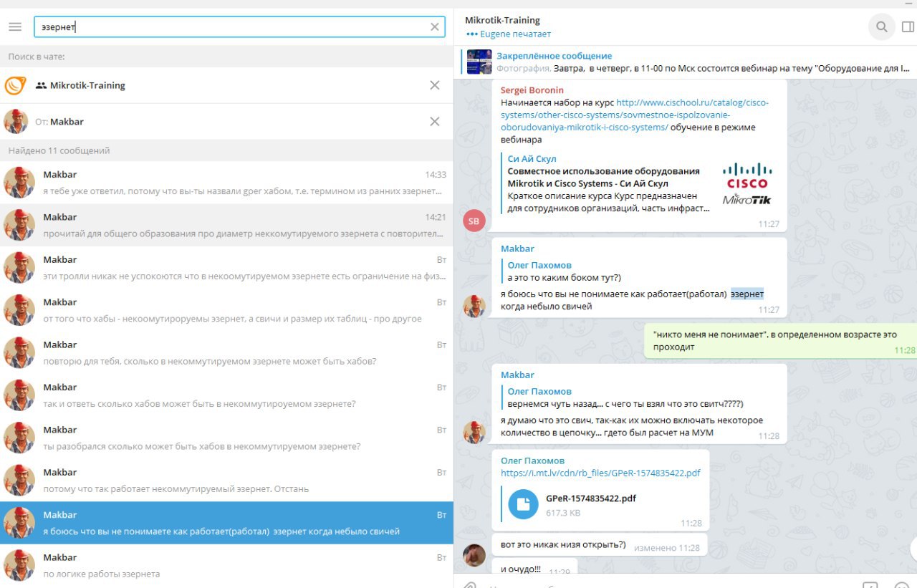Open result 'повторю для тебя, сколько'
This screenshot has width=917, height=588.
coord(226,353)
